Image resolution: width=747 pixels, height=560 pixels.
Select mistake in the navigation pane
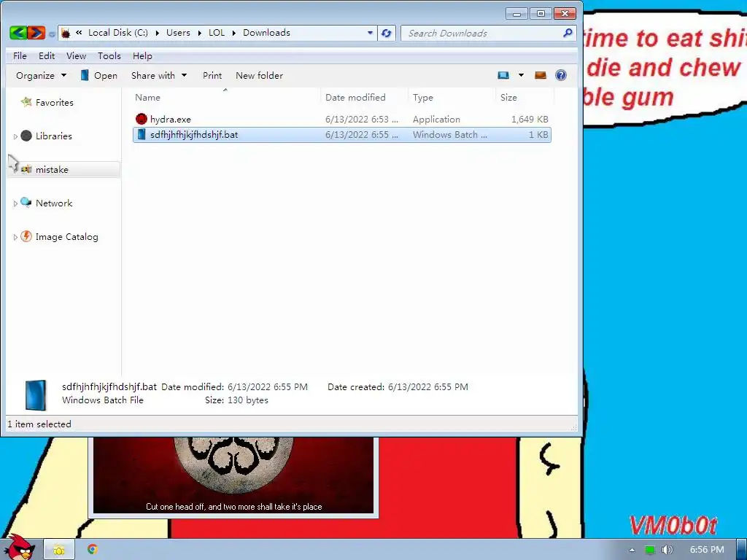(52, 170)
